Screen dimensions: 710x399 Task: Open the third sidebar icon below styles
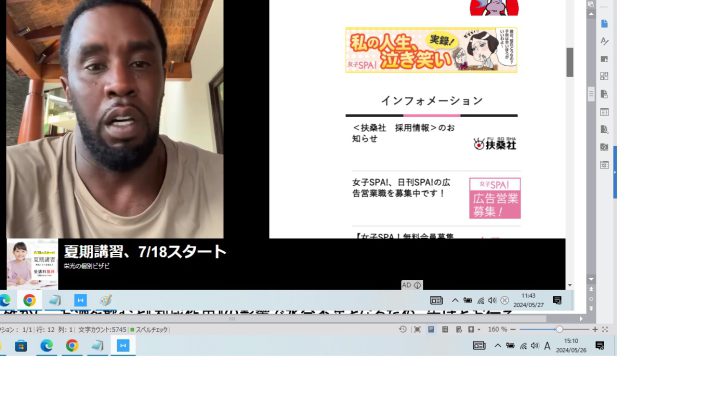pos(604,59)
